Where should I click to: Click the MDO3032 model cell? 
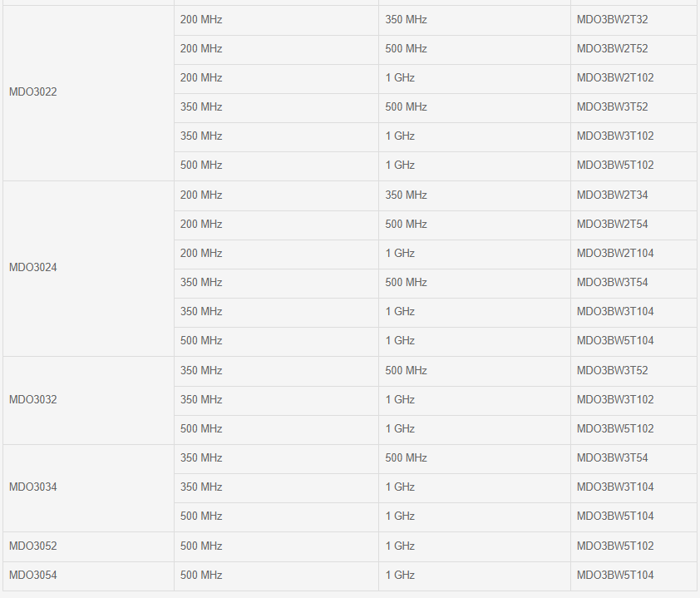pos(33,400)
